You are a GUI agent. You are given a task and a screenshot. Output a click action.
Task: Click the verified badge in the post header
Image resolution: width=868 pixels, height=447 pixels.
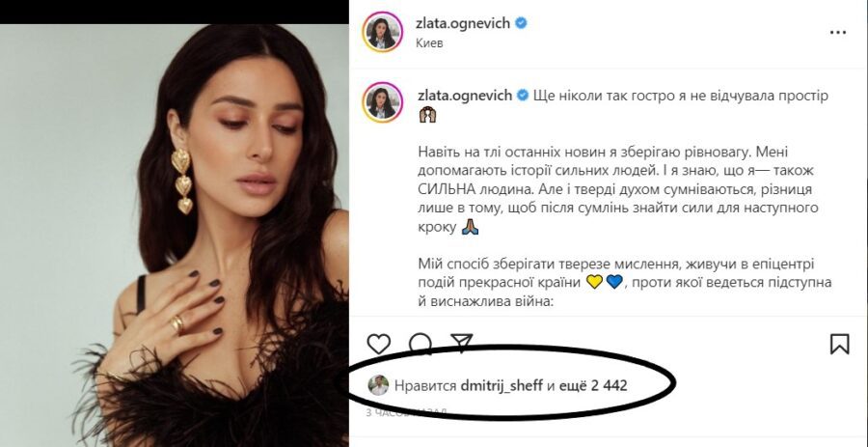(x=521, y=23)
